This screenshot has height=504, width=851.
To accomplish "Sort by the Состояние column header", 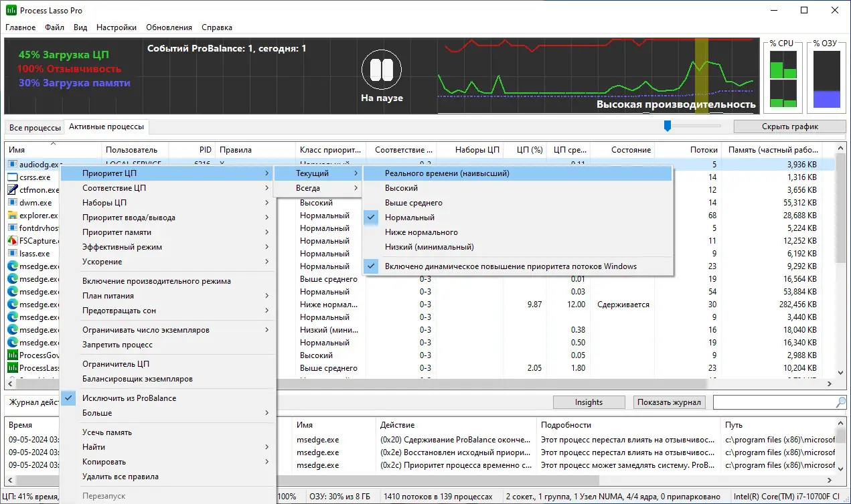I will (x=623, y=150).
